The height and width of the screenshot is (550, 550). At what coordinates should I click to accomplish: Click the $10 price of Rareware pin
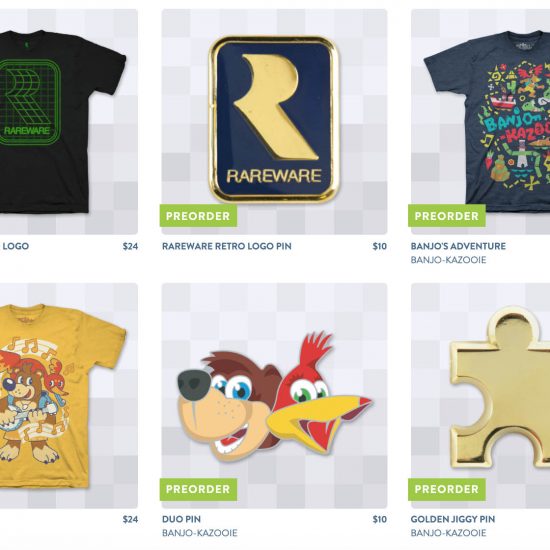[x=380, y=246]
